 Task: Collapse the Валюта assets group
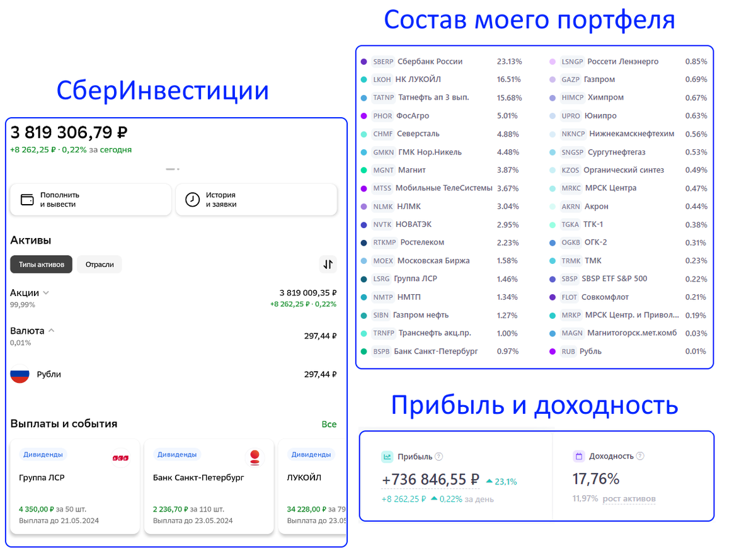[51, 331]
